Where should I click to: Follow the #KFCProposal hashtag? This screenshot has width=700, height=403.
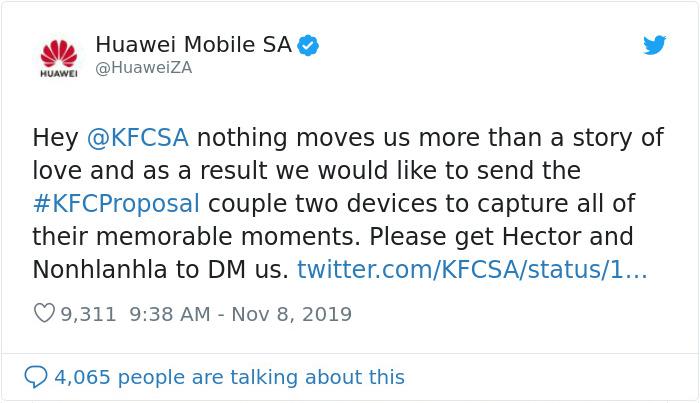(116, 203)
